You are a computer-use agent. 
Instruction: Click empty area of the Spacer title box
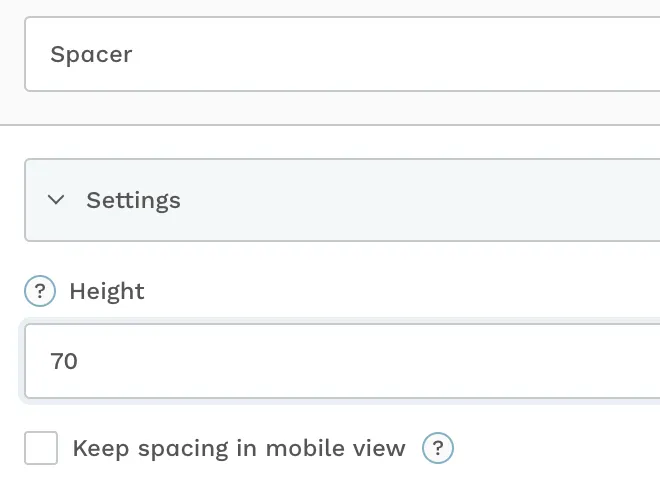point(379,54)
